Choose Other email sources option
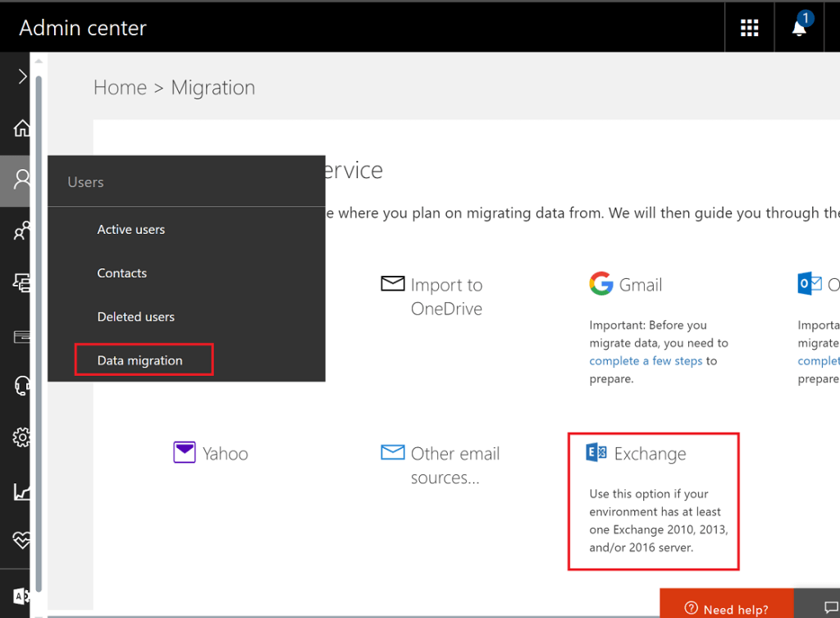The width and height of the screenshot is (840, 618). pos(454,465)
